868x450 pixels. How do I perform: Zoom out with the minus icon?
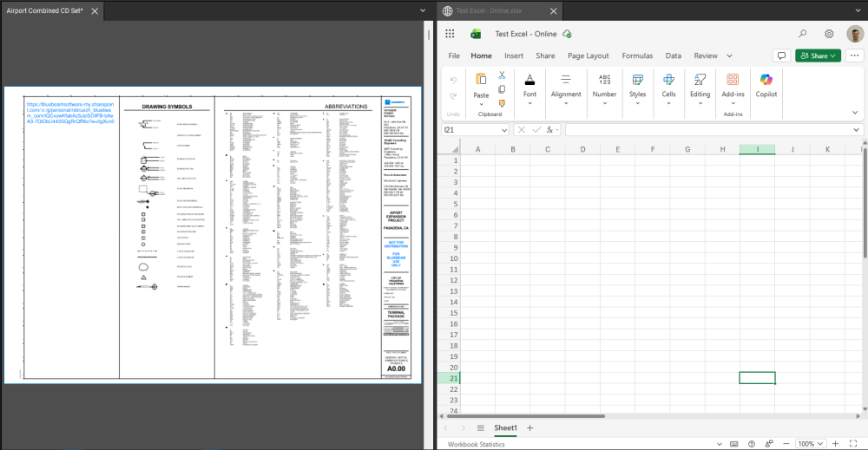pos(786,444)
